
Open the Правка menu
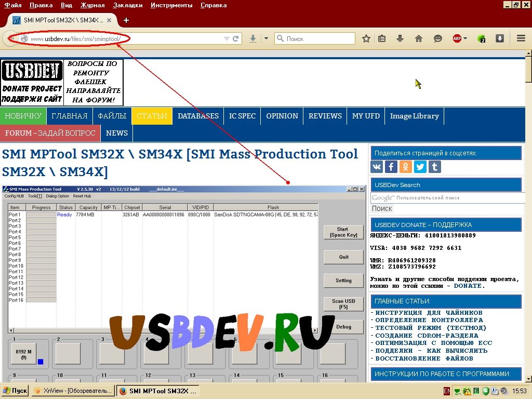[41, 5]
